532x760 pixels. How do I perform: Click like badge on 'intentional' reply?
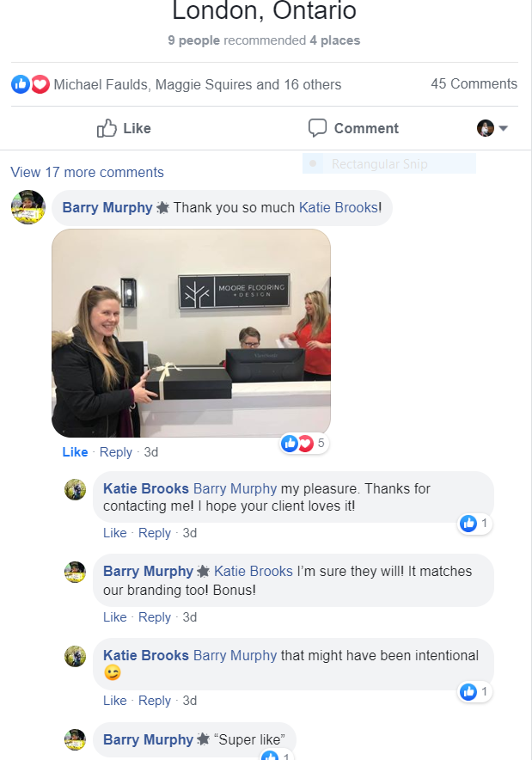point(474,692)
